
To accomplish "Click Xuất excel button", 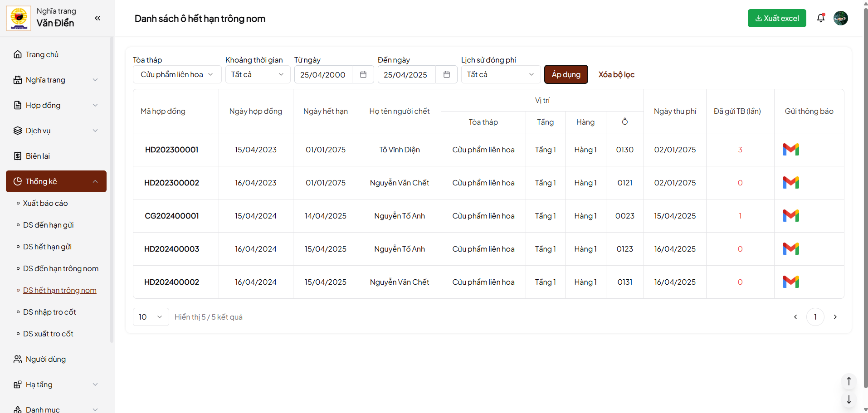I will click(776, 18).
